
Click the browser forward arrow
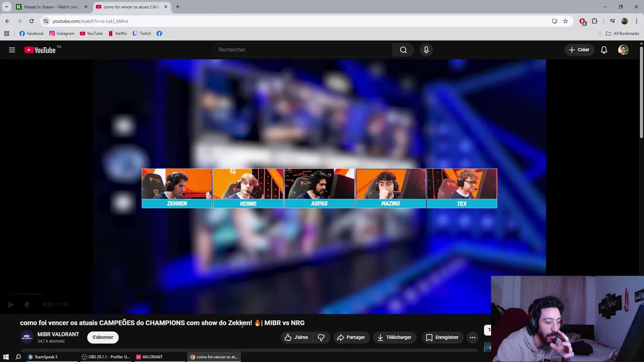coord(19,21)
